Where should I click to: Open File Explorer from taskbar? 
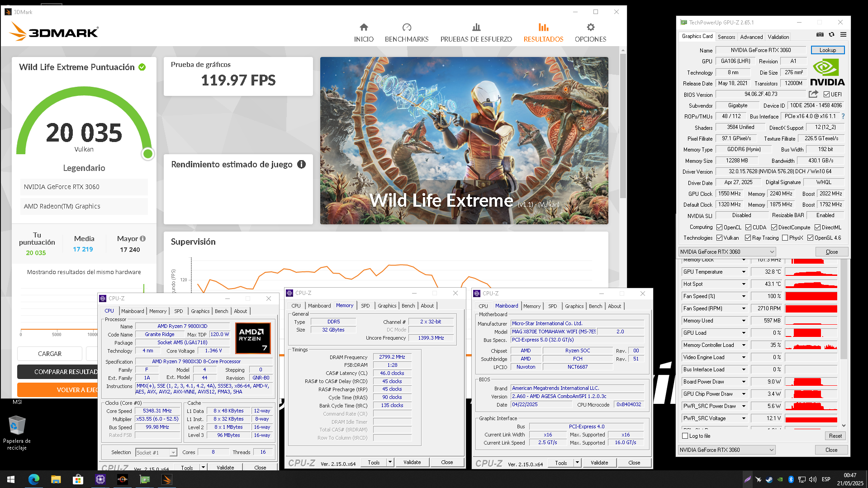tap(56, 479)
